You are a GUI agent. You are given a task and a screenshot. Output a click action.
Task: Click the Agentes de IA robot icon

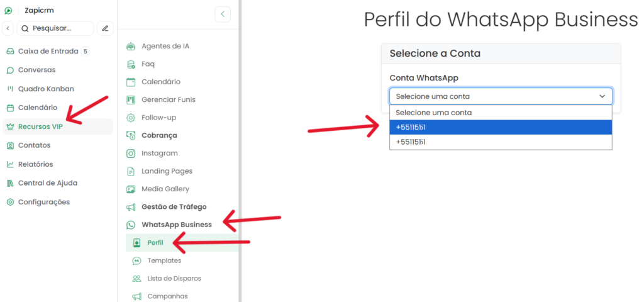point(131,46)
